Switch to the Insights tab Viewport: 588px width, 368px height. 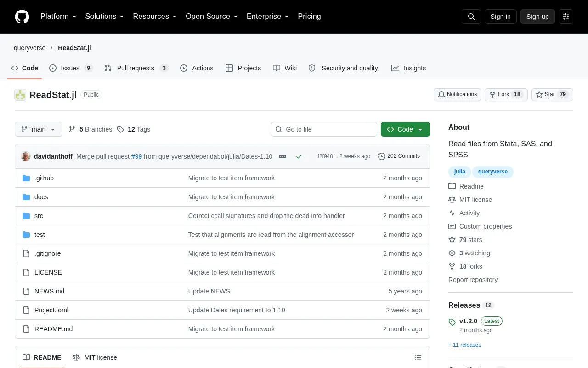(409, 68)
